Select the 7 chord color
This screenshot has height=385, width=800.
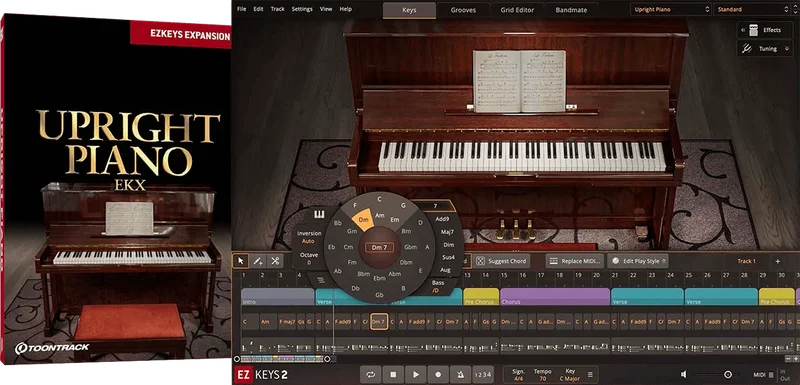435,206
